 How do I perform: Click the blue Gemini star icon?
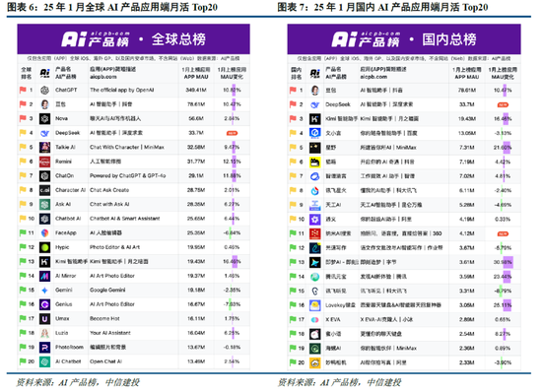(x=44, y=291)
